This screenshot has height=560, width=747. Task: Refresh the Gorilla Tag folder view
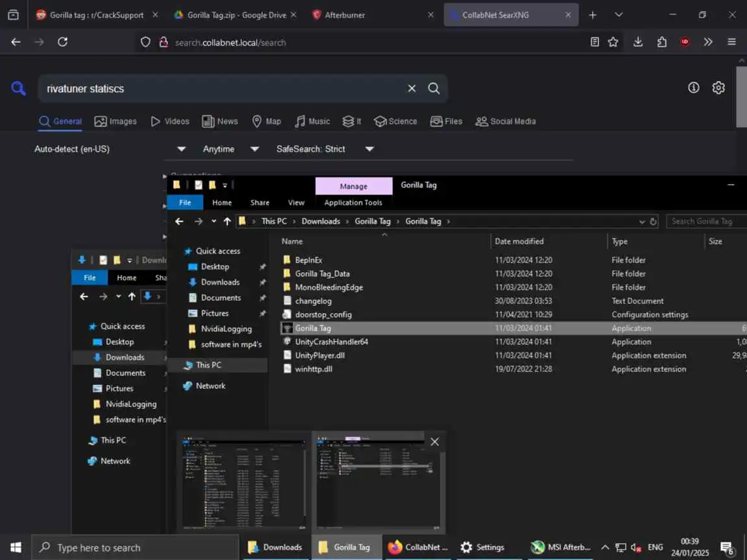[x=653, y=222]
